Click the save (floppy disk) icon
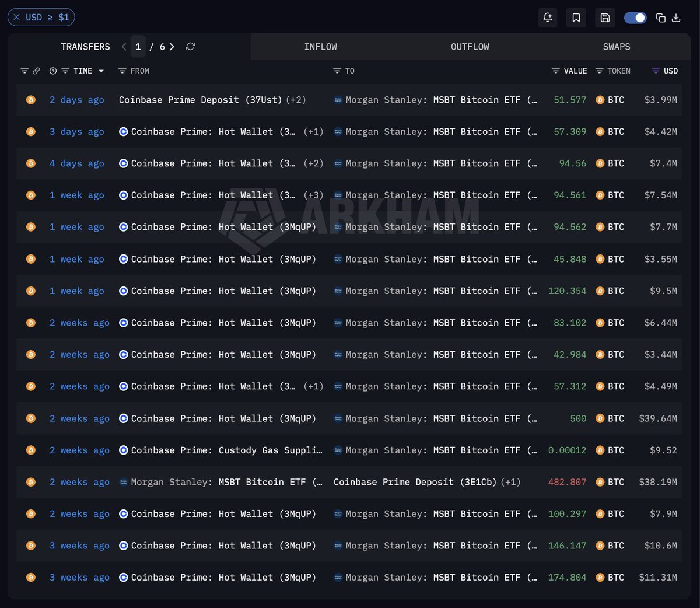 605,18
